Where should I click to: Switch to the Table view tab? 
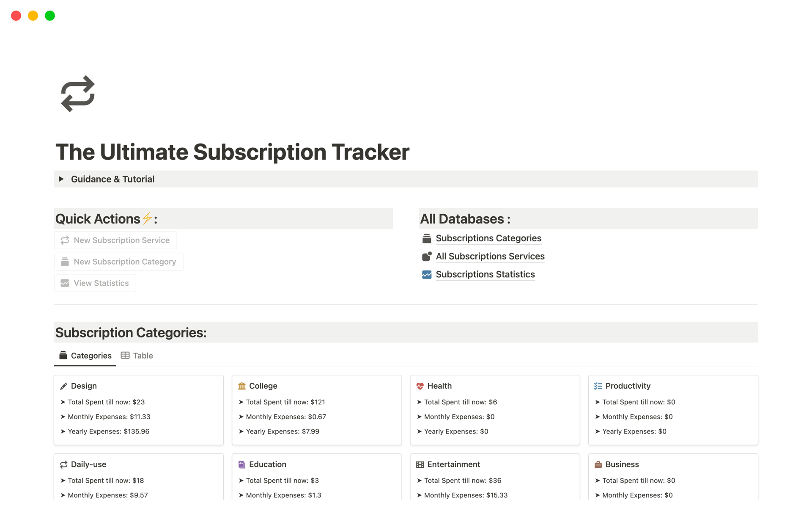(x=137, y=356)
